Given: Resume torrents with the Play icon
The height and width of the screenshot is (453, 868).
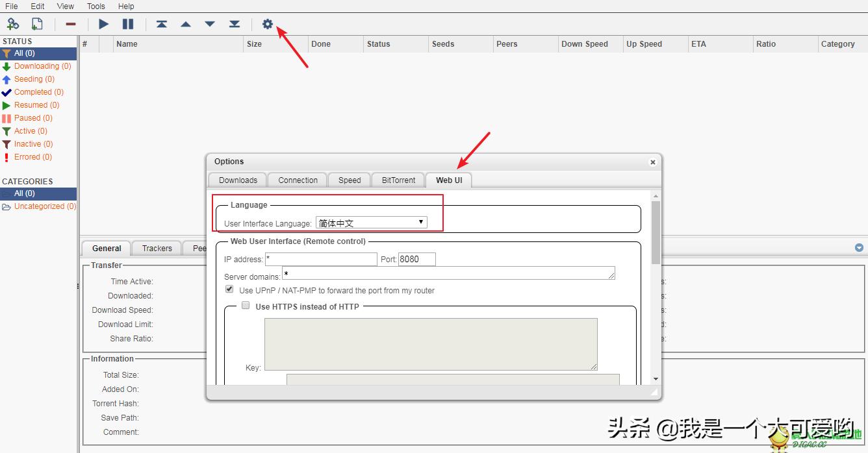Looking at the screenshot, I should (103, 23).
